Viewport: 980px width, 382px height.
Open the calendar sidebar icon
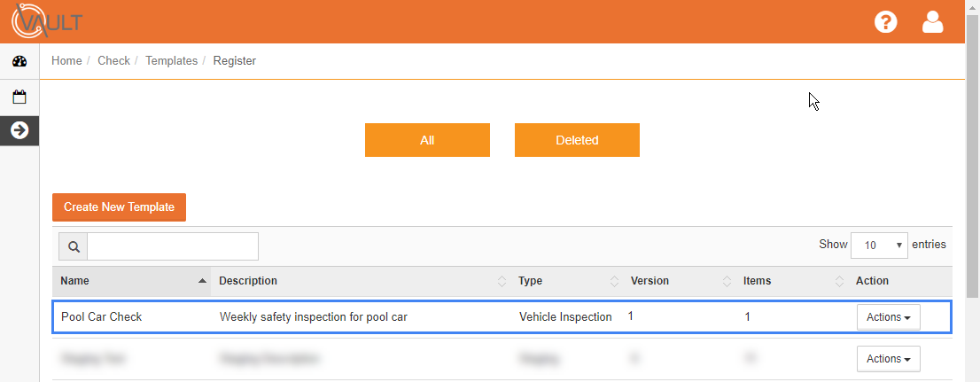pyautogui.click(x=19, y=97)
